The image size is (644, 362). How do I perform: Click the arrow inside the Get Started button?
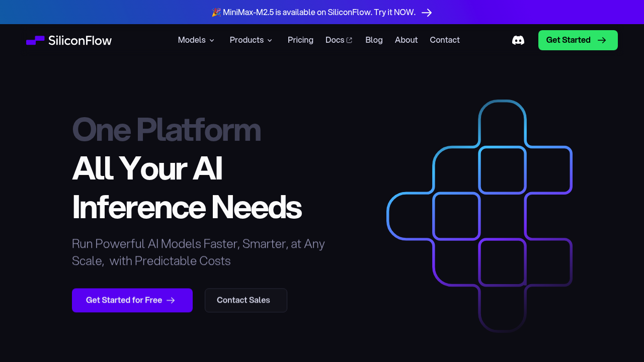pos(602,40)
